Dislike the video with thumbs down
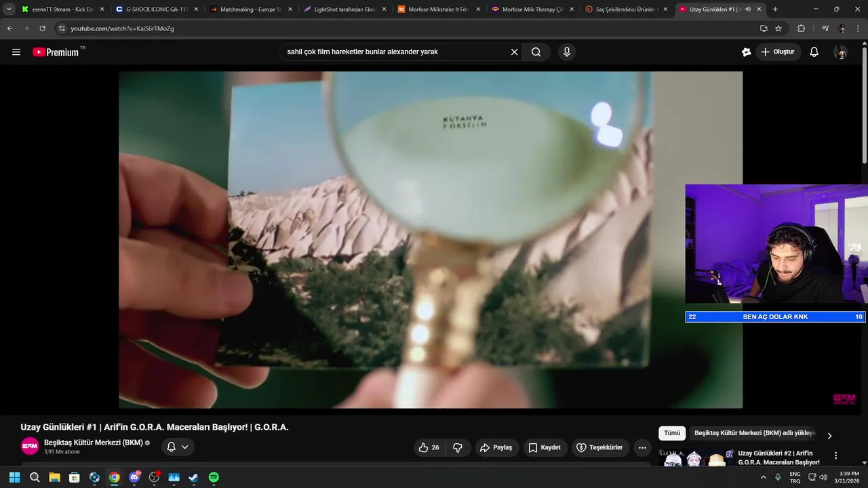The width and height of the screenshot is (868, 488). 458,447
